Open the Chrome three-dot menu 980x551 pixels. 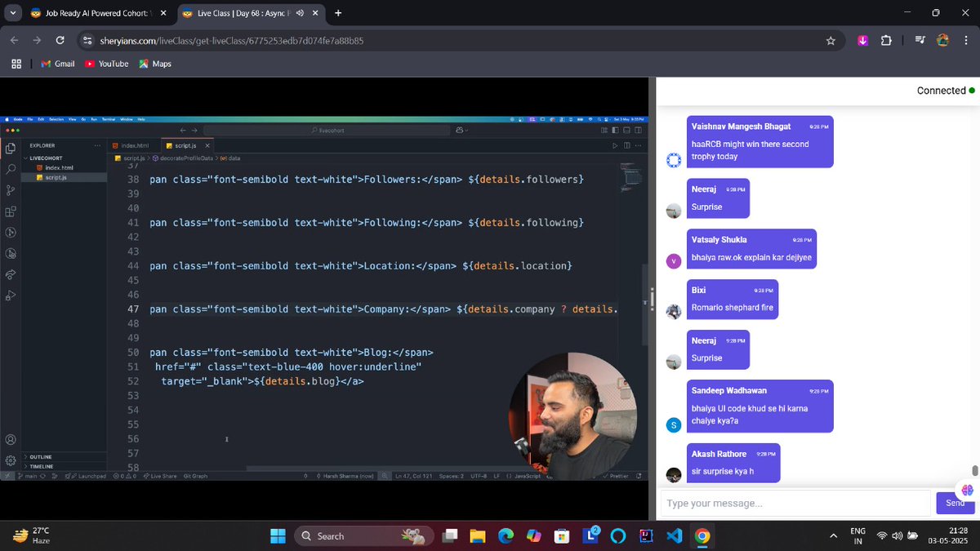(965, 40)
